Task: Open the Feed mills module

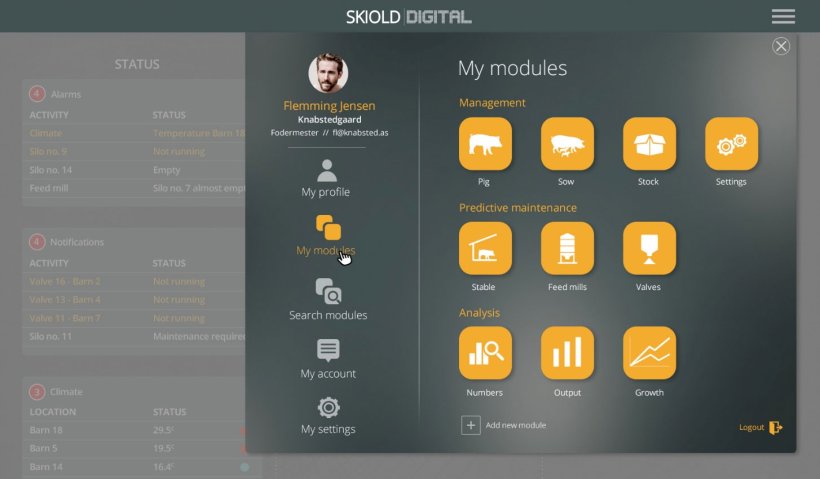Action: pyautogui.click(x=567, y=248)
